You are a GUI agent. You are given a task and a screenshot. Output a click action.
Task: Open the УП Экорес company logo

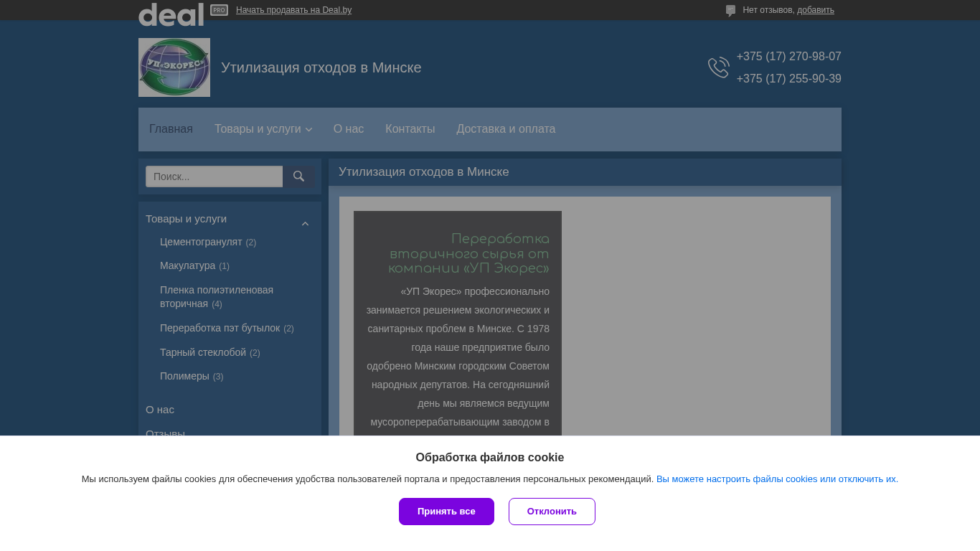pos(174,67)
